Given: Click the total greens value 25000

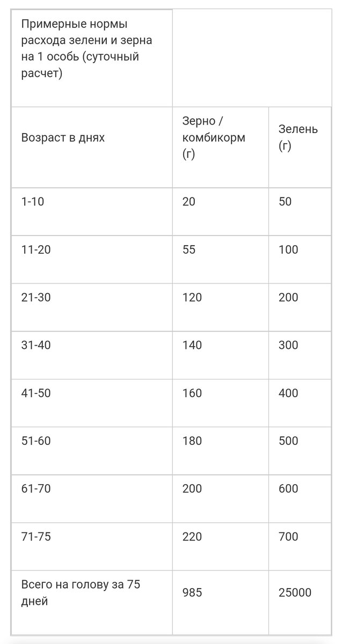Looking at the screenshot, I should (295, 592).
